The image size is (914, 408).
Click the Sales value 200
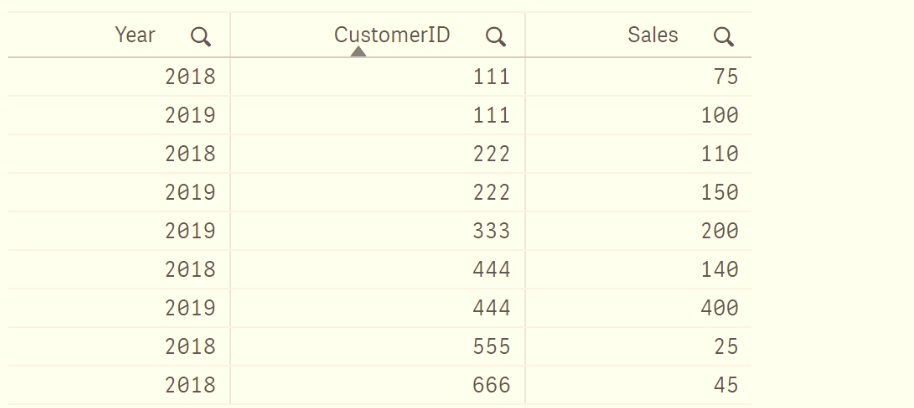tap(719, 231)
